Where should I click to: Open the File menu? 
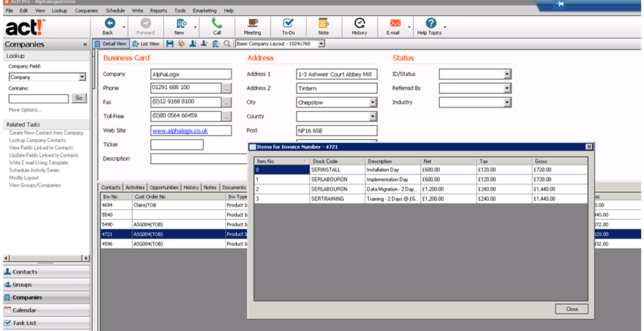pyautogui.click(x=10, y=11)
